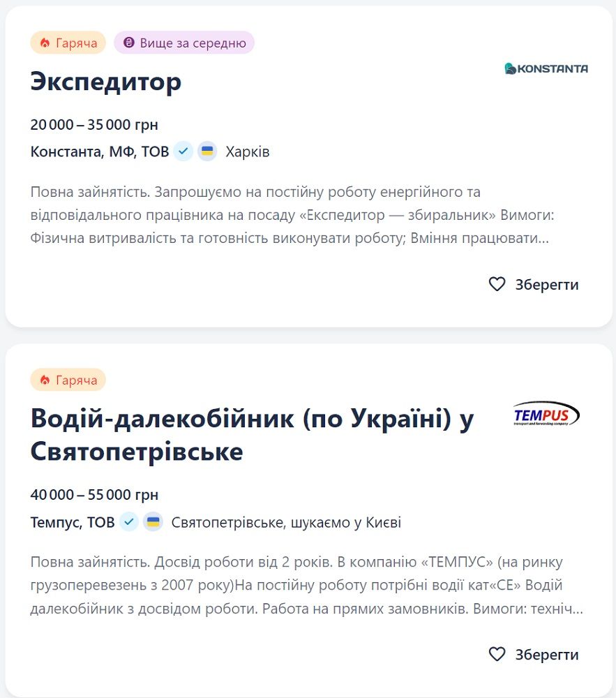This screenshot has height=698, width=616.
Task: Click the blue verified checkmark near Константа, МФ, ТОВ
Action: (182, 151)
